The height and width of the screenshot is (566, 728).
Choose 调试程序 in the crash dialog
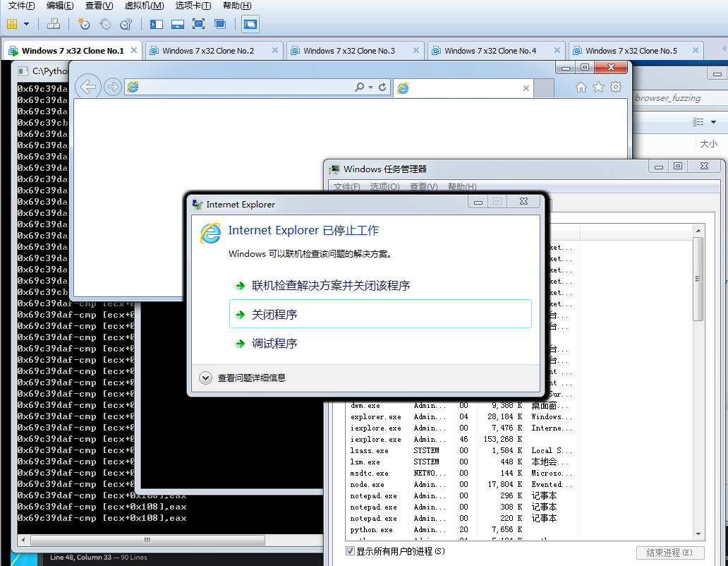point(380,344)
